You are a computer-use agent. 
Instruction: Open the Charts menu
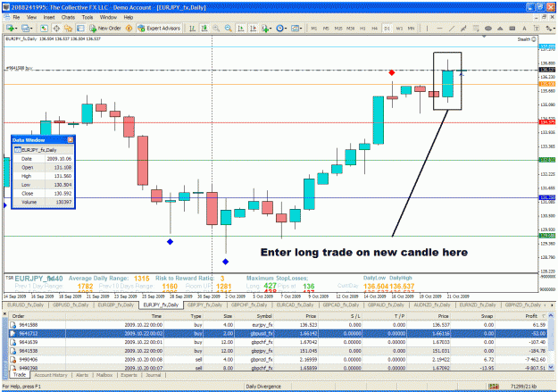68,17
